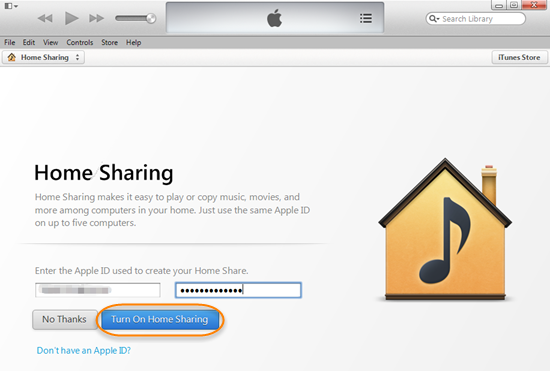This screenshot has height=371, width=550.
Task: Go to the iTunes Store
Action: click(519, 57)
